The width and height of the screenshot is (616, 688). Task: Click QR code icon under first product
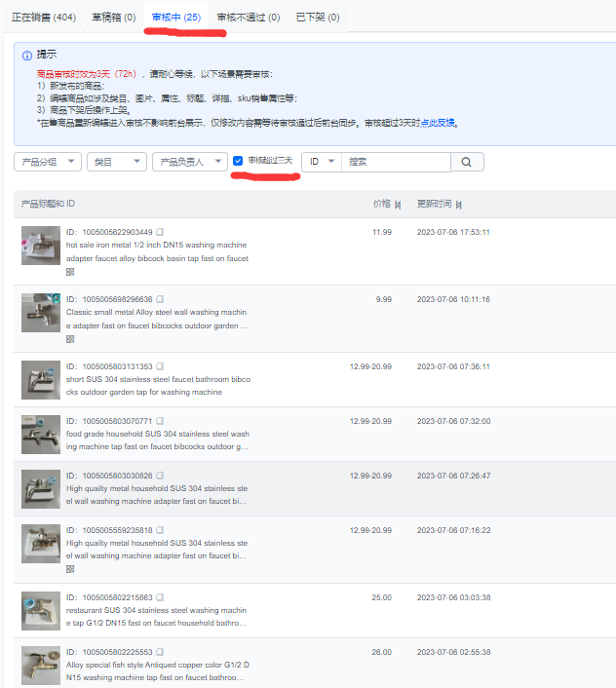(x=70, y=272)
